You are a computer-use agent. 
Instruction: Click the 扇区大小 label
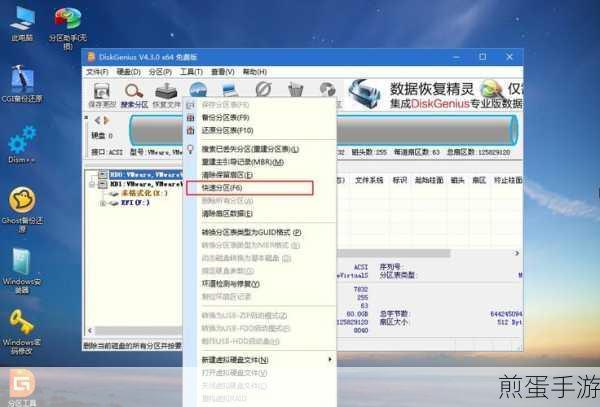point(393,322)
